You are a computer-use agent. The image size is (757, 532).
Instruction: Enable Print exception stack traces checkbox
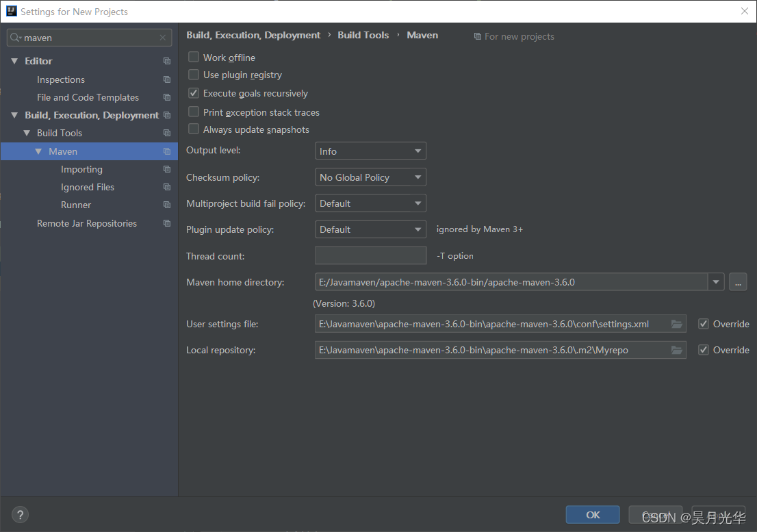[194, 112]
